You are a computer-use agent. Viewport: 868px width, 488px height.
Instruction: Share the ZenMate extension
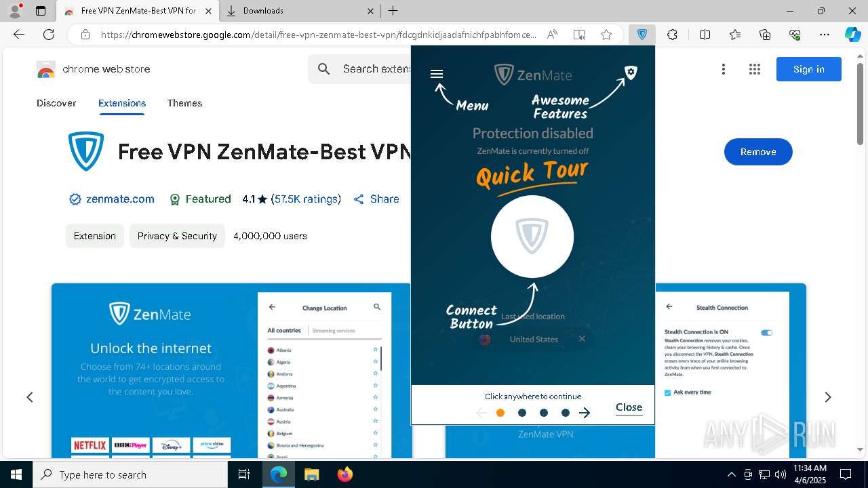376,199
